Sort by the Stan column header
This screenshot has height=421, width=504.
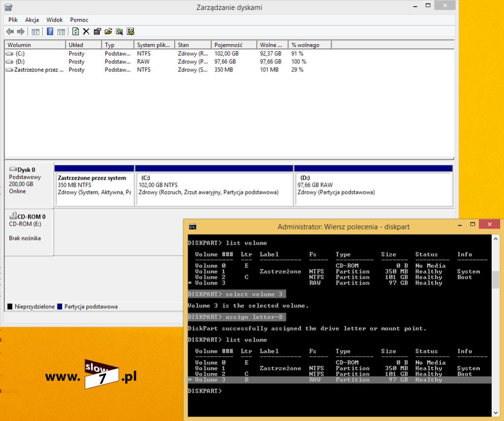193,45
